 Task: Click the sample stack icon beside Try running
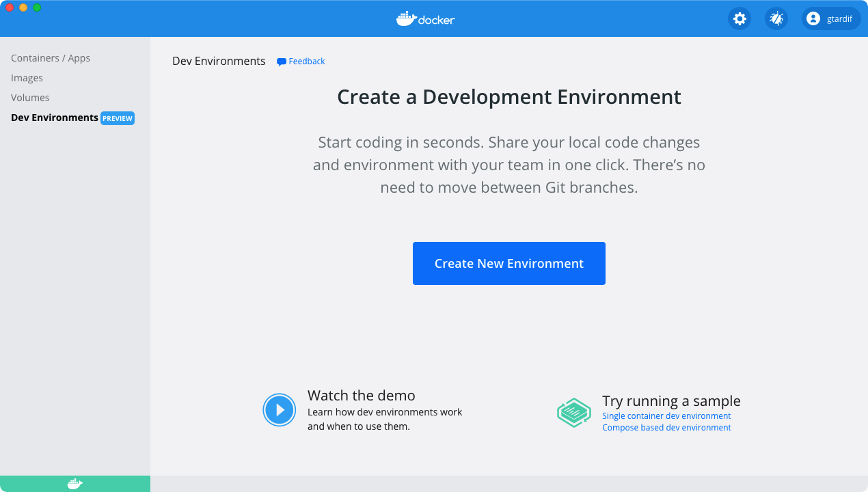point(574,413)
